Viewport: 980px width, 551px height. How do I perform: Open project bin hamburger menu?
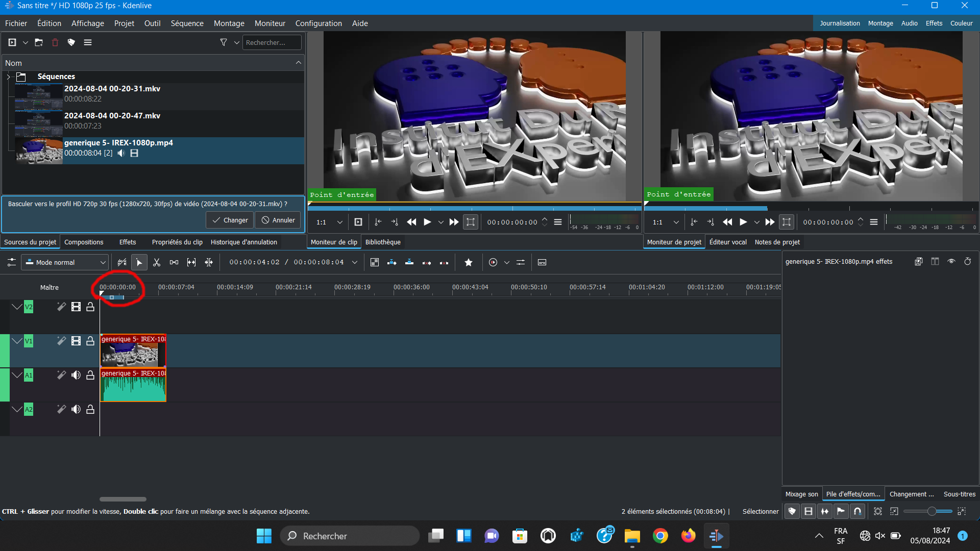(x=88, y=42)
